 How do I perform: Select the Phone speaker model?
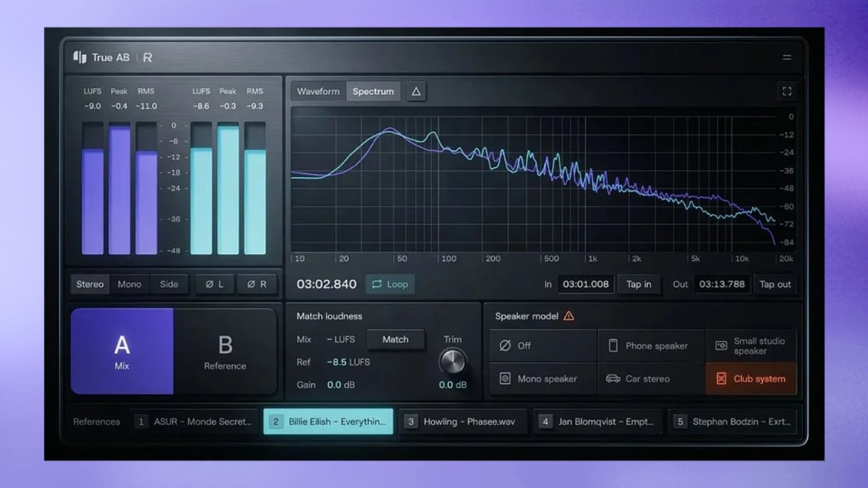coord(652,346)
